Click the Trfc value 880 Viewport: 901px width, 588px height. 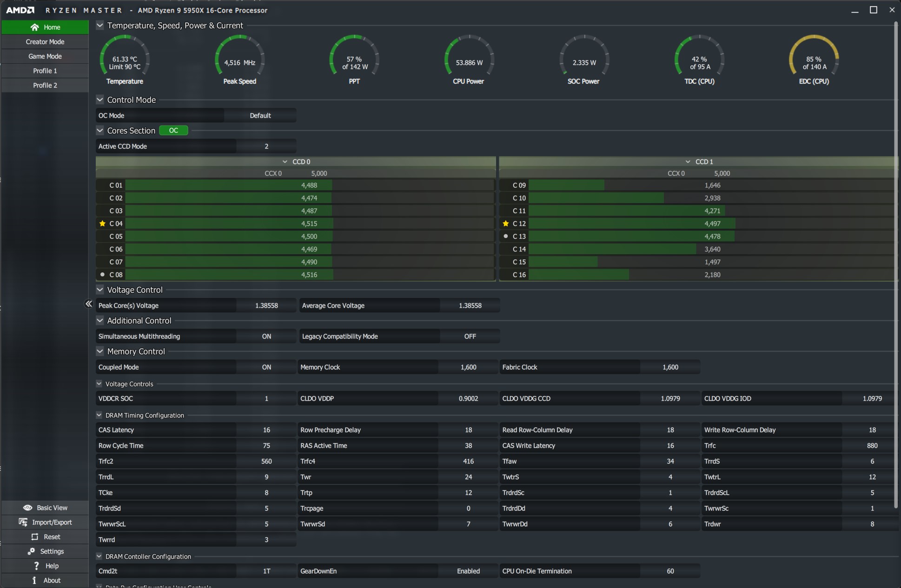pyautogui.click(x=872, y=445)
